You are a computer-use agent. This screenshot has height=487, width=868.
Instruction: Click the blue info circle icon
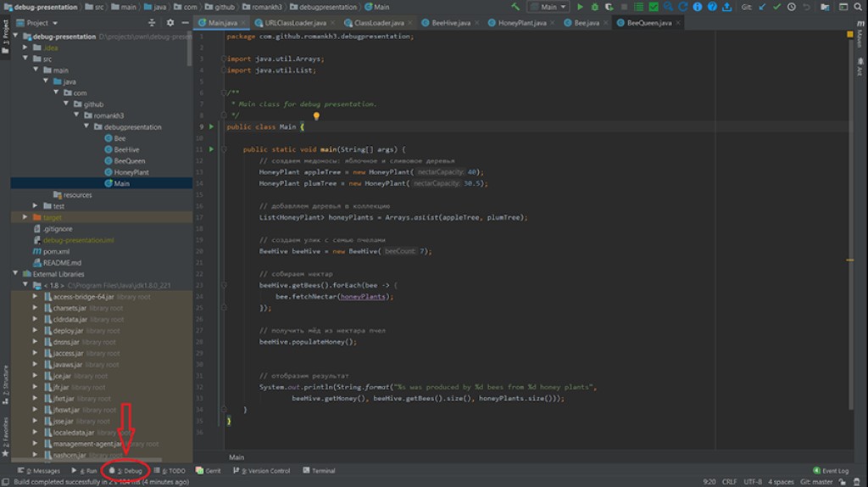[698, 7]
